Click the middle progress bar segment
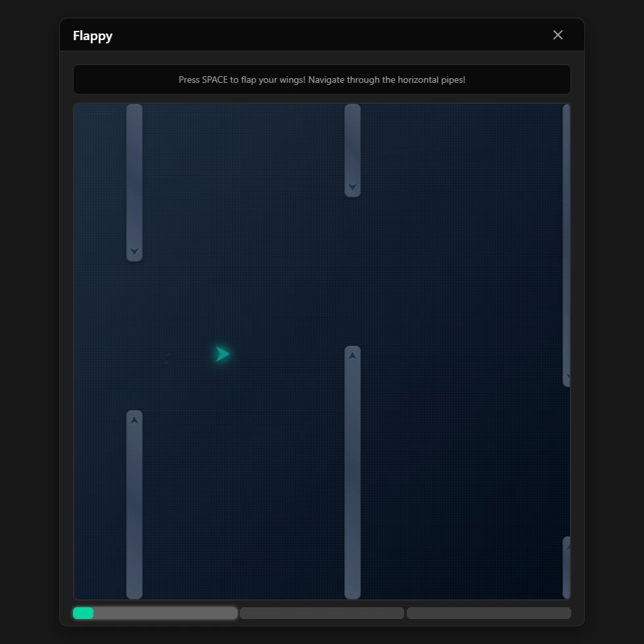Viewport: 644px width, 644px height. coord(322,613)
